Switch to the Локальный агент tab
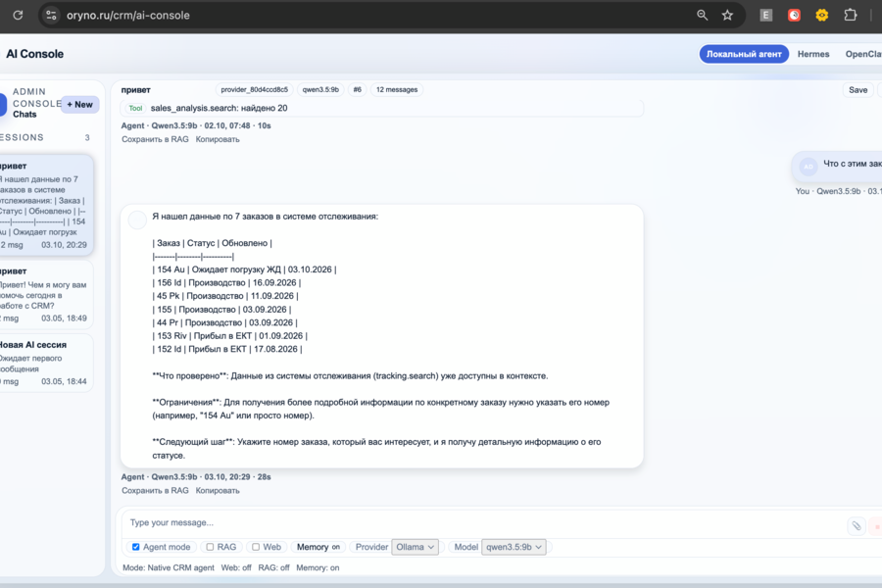 744,54
